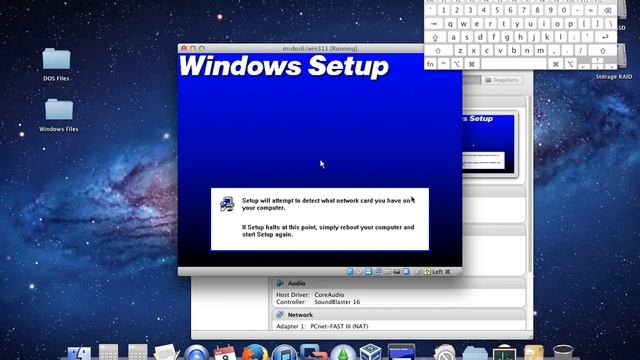Click the Windows Setup title heading
Screen dimensions: 640x360
coord(284,66)
